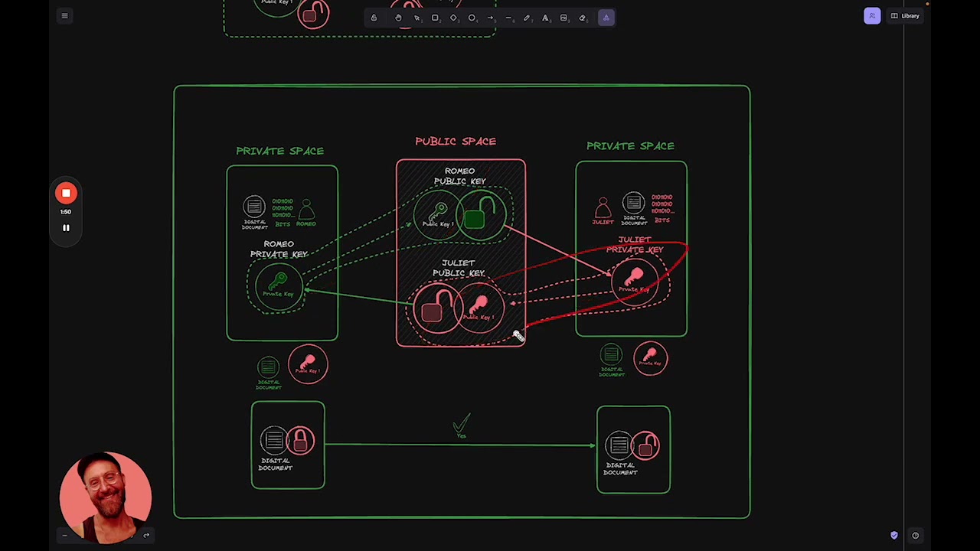980x551 pixels.
Task: Open the Library panel
Action: 904,16
